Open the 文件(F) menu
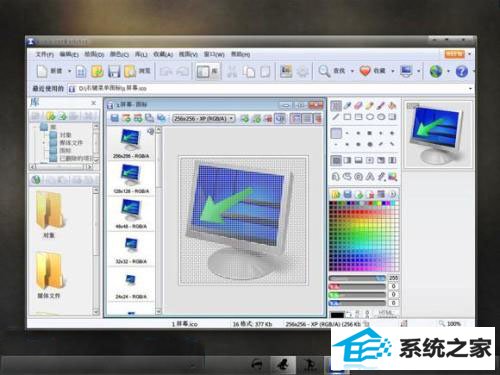500x375 pixels. pos(45,54)
